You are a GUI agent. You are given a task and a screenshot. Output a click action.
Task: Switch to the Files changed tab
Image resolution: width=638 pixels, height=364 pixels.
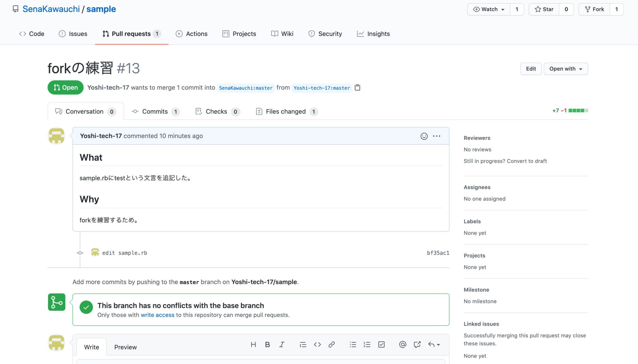285,111
